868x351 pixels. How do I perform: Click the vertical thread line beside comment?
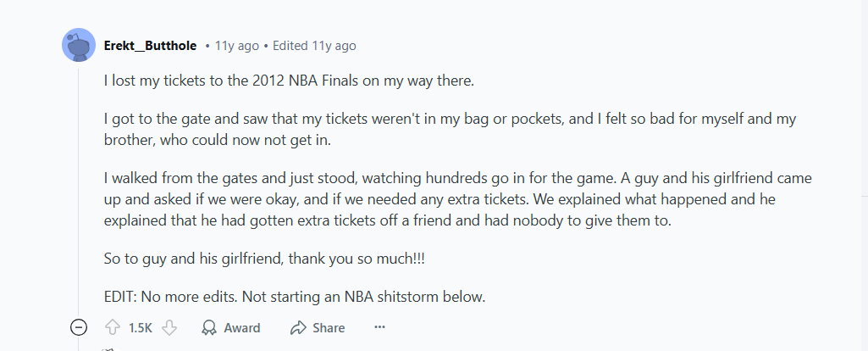tap(79, 187)
